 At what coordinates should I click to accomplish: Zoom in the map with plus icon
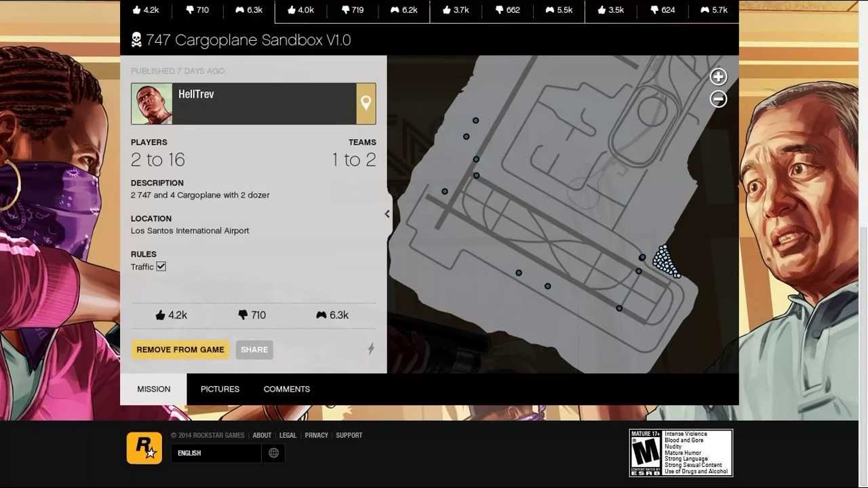[x=718, y=77]
